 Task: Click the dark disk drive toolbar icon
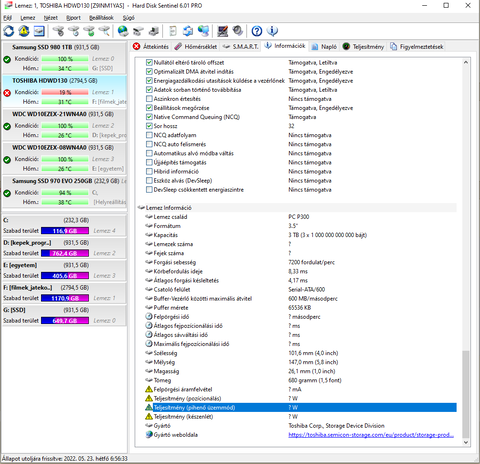(138, 31)
